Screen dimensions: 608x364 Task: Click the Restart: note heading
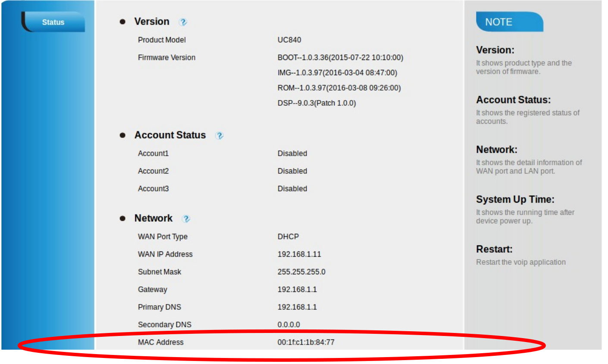coord(494,249)
